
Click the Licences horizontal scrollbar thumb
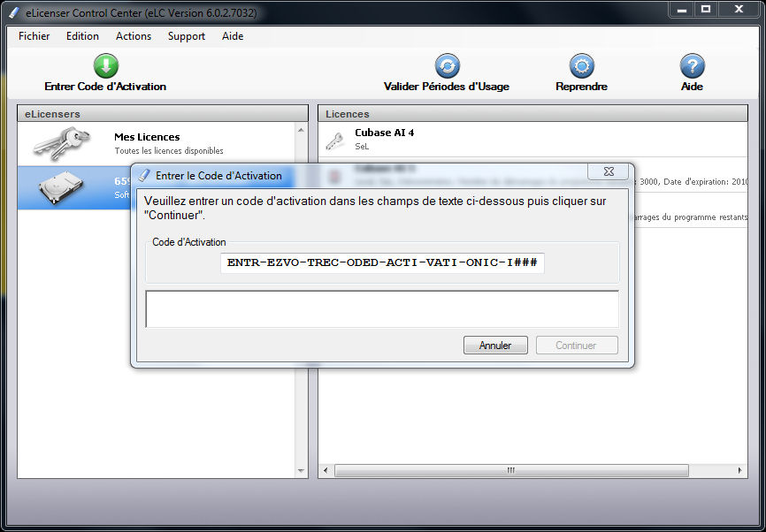point(511,470)
